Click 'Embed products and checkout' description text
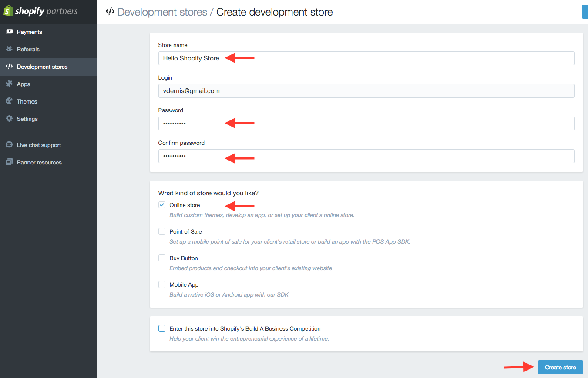The width and height of the screenshot is (588, 378). tap(251, 268)
